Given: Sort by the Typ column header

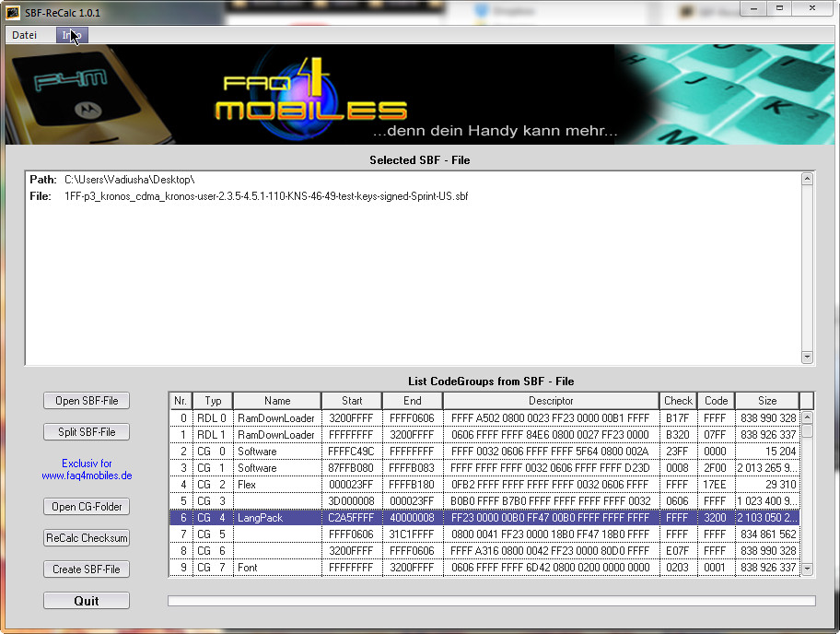Looking at the screenshot, I should (x=213, y=401).
